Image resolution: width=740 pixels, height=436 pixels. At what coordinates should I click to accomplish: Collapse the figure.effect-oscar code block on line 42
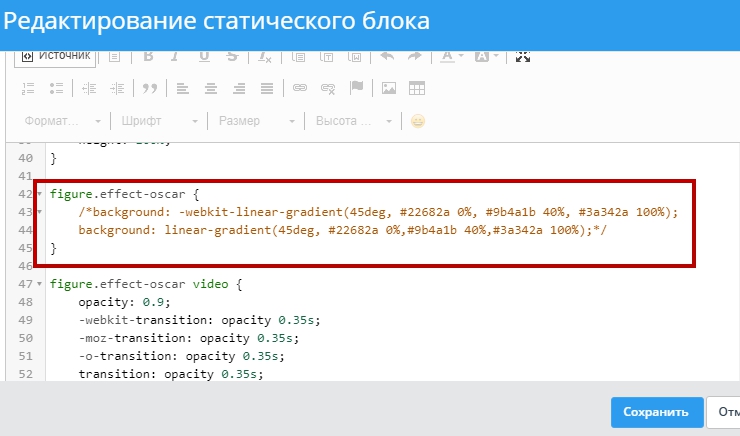point(39,194)
